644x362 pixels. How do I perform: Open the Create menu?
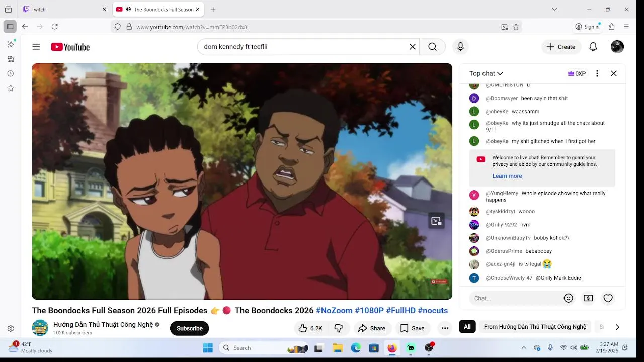click(561, 47)
